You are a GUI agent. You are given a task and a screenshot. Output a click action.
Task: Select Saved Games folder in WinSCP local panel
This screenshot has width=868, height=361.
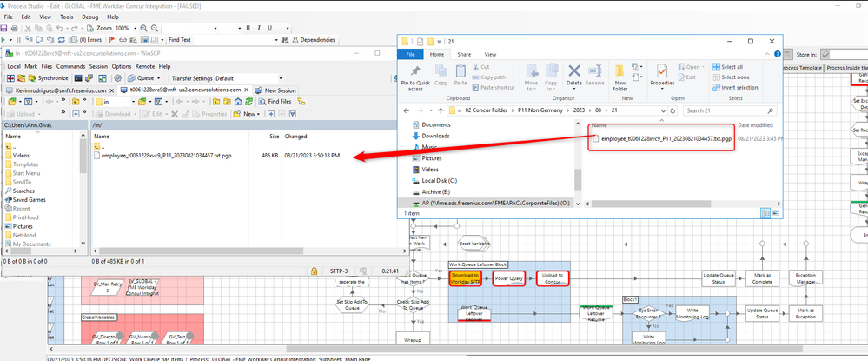25,199
